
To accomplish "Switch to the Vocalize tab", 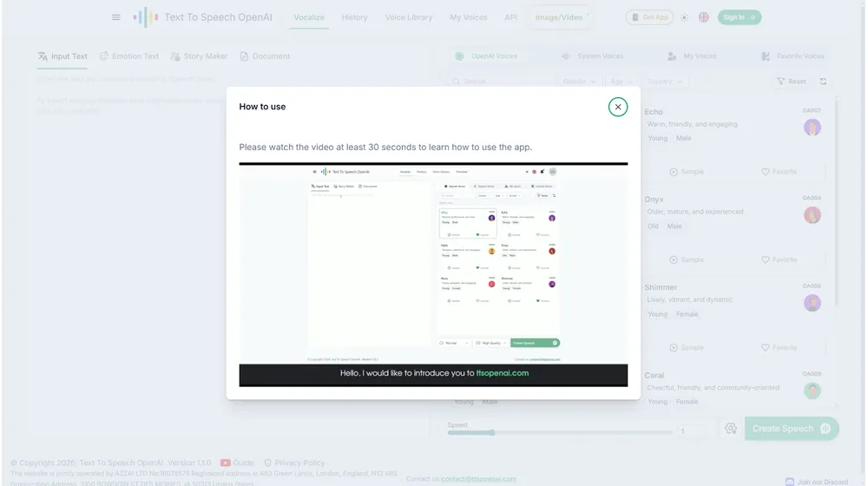I will point(309,17).
